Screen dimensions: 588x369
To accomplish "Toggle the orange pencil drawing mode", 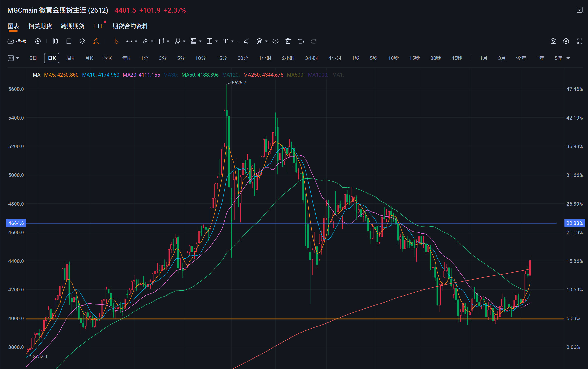I will 96,41.
